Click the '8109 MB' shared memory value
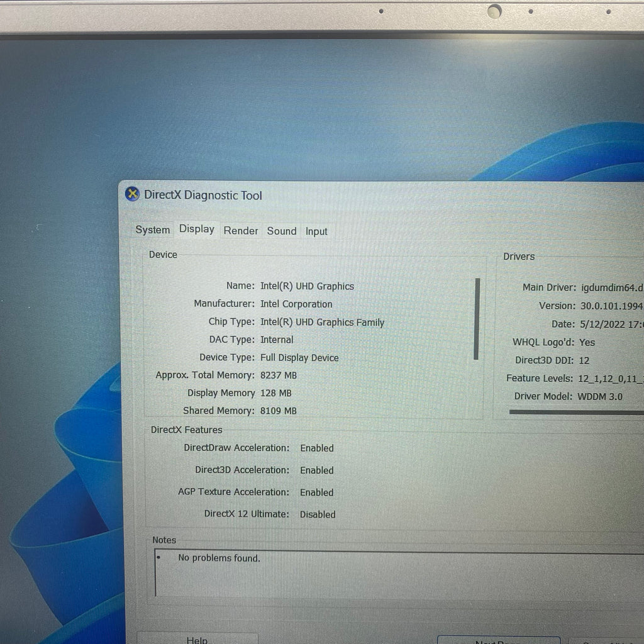 tap(278, 411)
